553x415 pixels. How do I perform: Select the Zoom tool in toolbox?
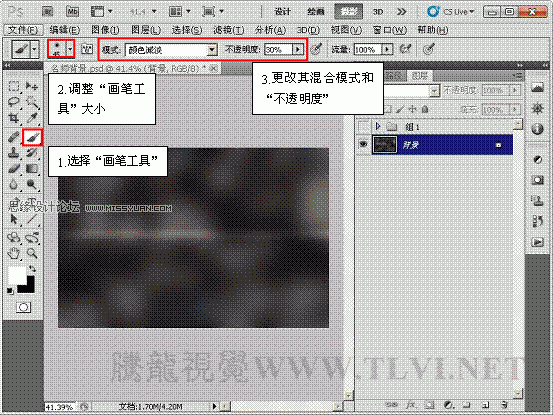point(32,253)
